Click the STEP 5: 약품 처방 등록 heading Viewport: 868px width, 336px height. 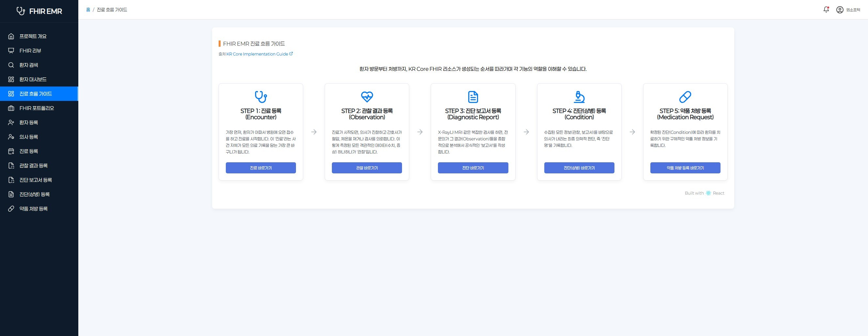685,114
